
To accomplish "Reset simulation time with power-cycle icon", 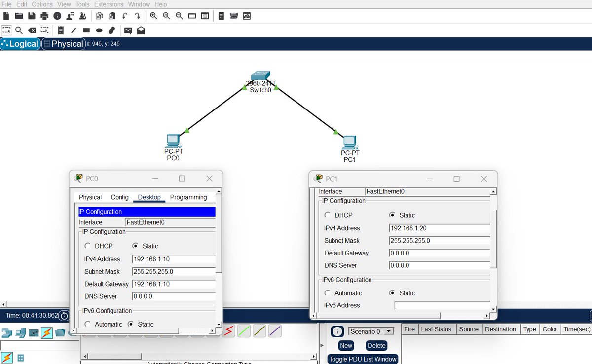I will coord(64,316).
